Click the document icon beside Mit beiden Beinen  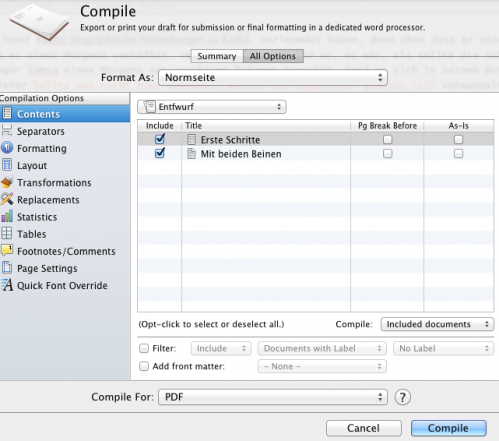click(x=191, y=153)
